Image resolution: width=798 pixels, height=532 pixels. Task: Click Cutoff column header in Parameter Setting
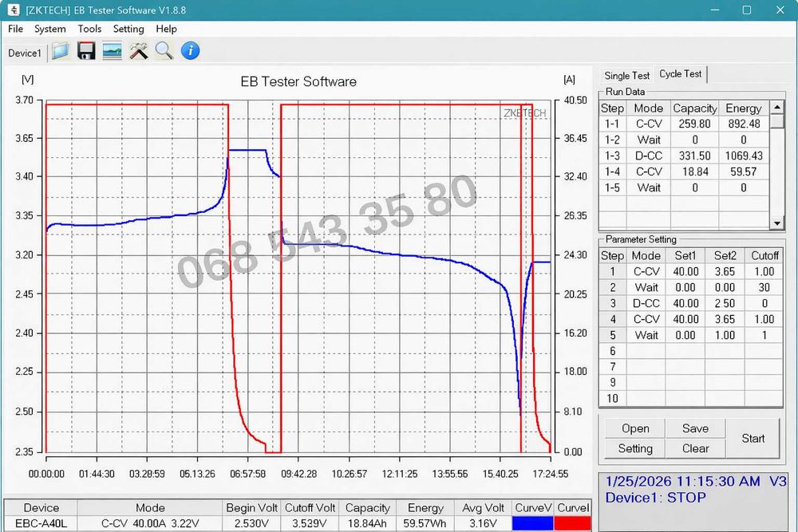[764, 255]
